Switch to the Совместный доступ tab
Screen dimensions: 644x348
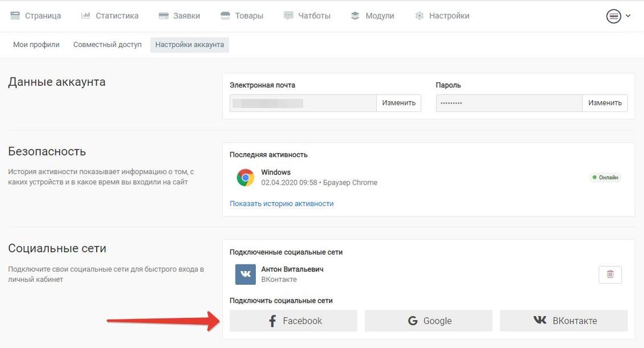click(x=107, y=44)
